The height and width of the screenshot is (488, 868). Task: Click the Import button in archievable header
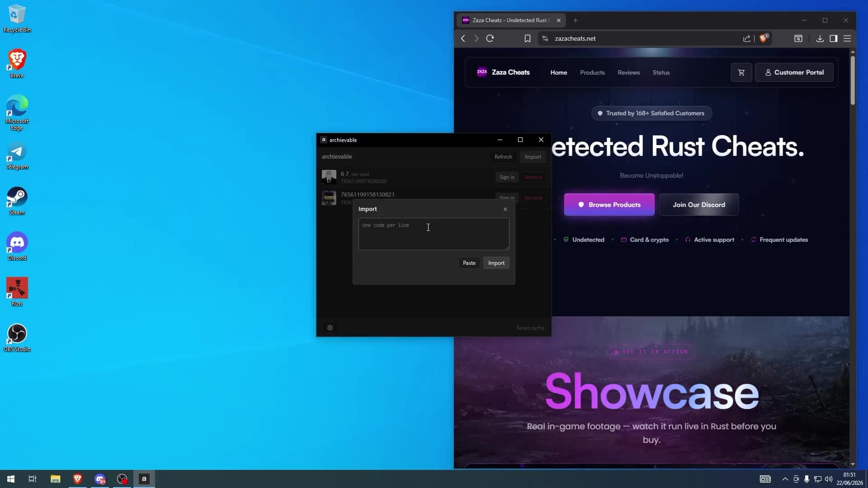pyautogui.click(x=533, y=157)
